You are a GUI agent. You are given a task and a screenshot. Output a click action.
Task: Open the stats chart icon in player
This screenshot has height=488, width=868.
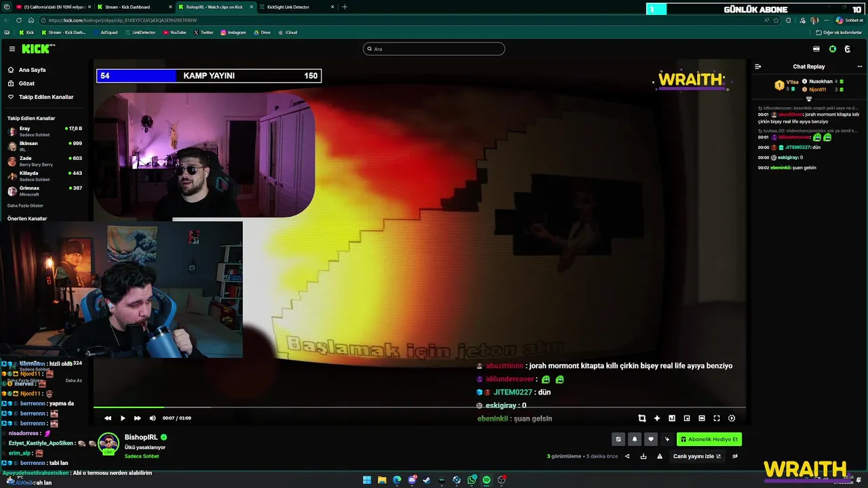(x=672, y=418)
